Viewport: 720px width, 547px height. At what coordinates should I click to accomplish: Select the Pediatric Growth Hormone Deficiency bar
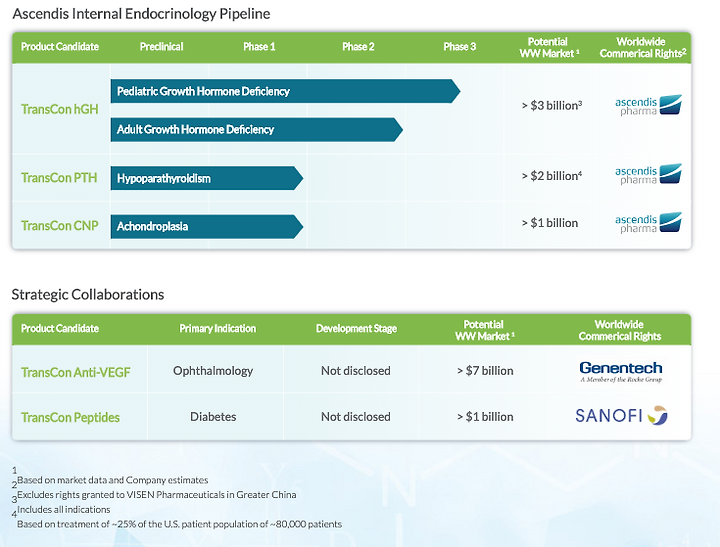coord(285,91)
